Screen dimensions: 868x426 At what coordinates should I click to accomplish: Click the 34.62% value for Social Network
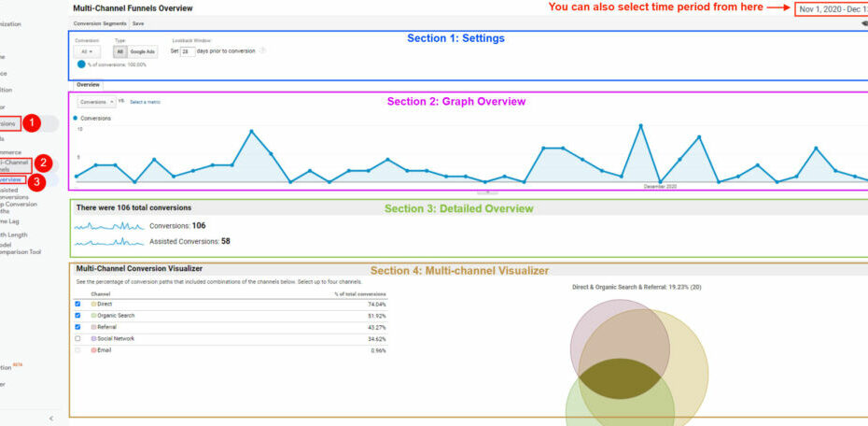click(x=379, y=339)
